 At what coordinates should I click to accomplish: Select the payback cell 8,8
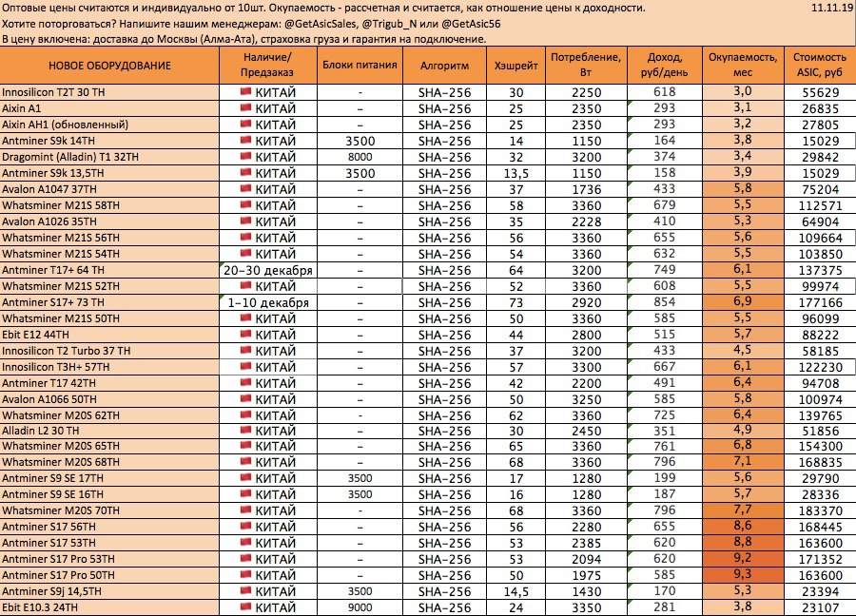pos(743,543)
